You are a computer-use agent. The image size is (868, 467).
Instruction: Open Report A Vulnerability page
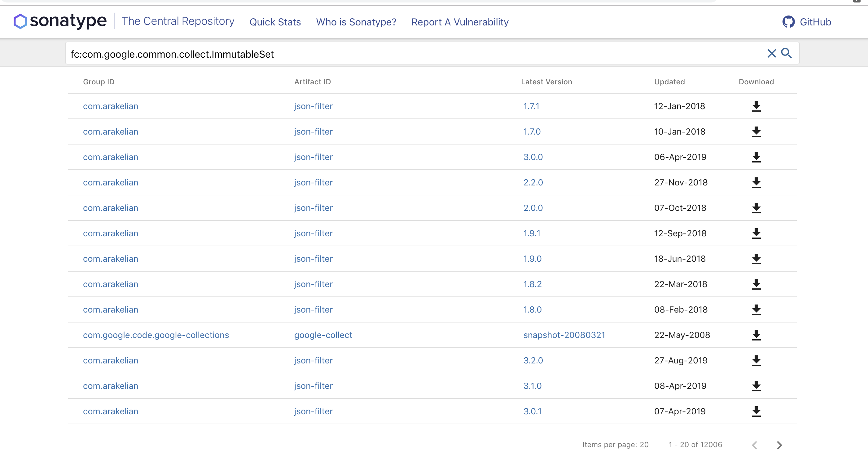460,22
